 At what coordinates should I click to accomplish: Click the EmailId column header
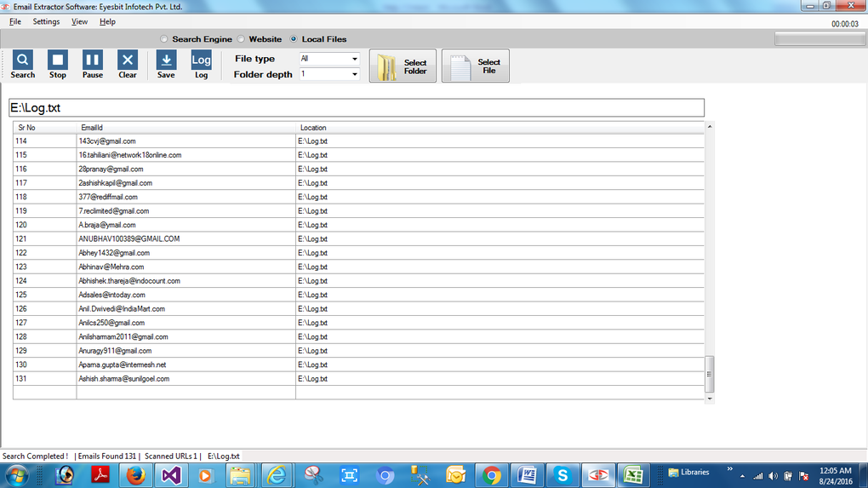click(186, 128)
